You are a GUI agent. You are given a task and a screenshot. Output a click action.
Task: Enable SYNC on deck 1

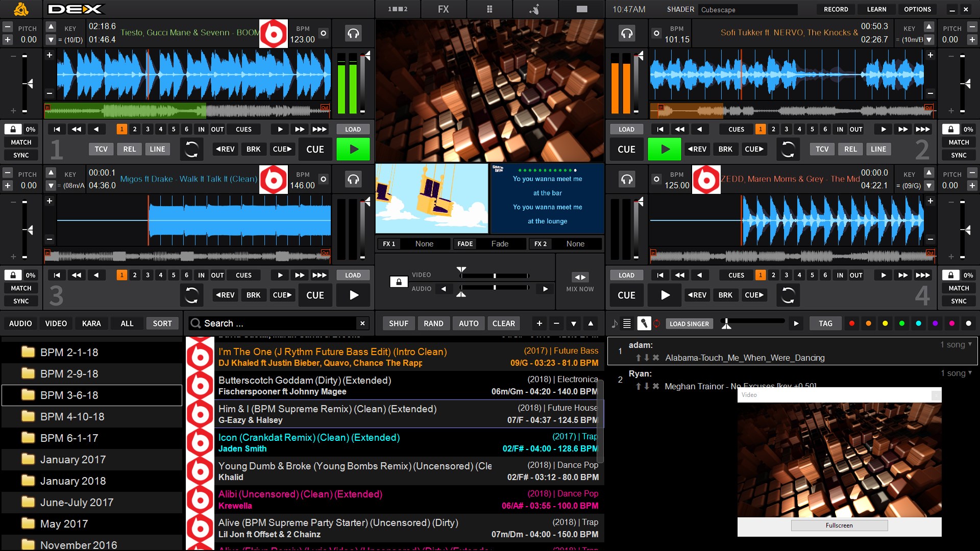(x=21, y=155)
